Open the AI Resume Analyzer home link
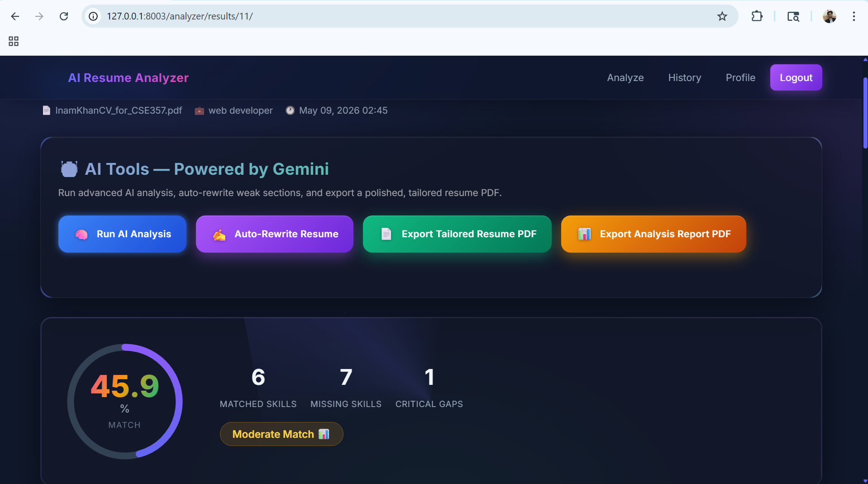868x484 pixels. 128,78
